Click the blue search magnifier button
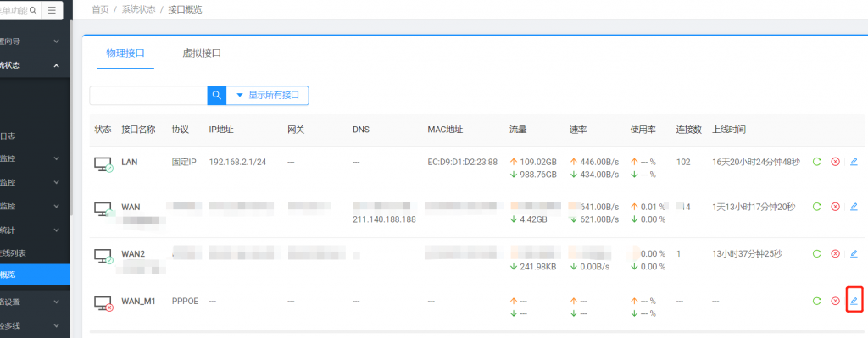The width and height of the screenshot is (868, 338). click(217, 95)
